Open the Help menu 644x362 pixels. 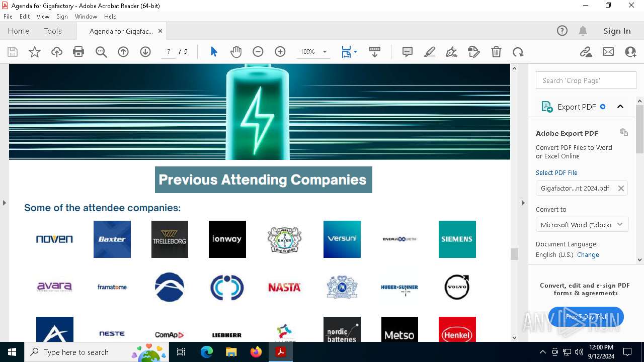[110, 17]
